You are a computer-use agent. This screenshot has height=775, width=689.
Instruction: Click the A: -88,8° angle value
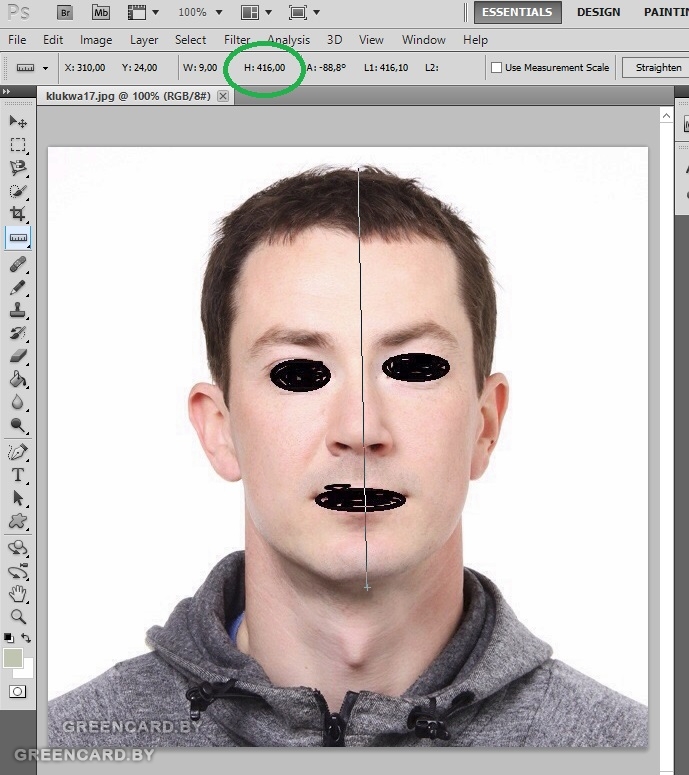(326, 68)
